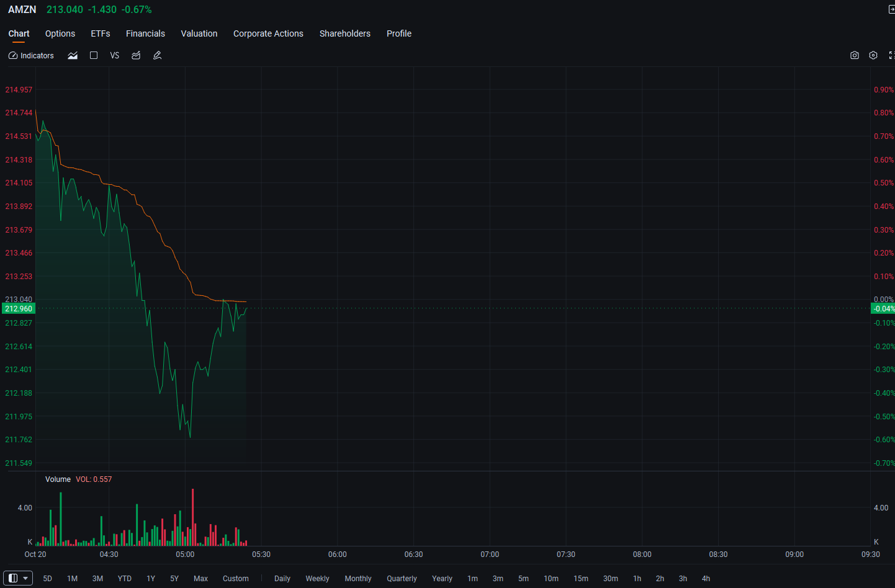Select the 1h interval
Image resolution: width=895 pixels, height=588 pixels.
637,579
